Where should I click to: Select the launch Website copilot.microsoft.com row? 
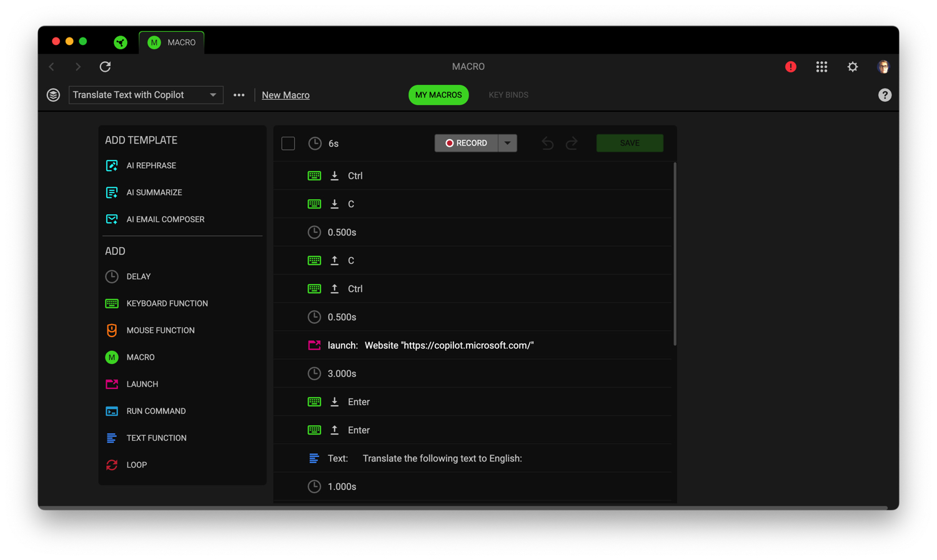pos(473,345)
